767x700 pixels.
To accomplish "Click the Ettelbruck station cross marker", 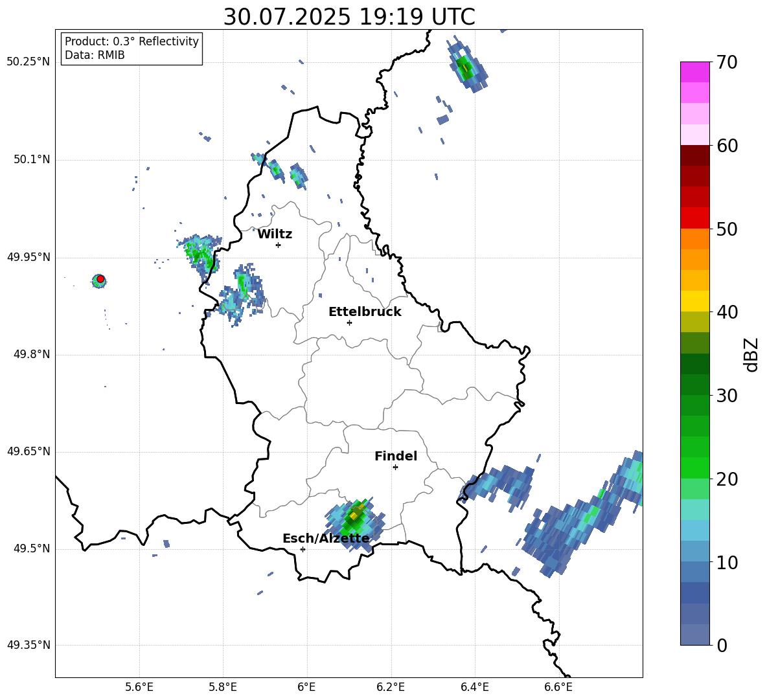I will (x=349, y=322).
